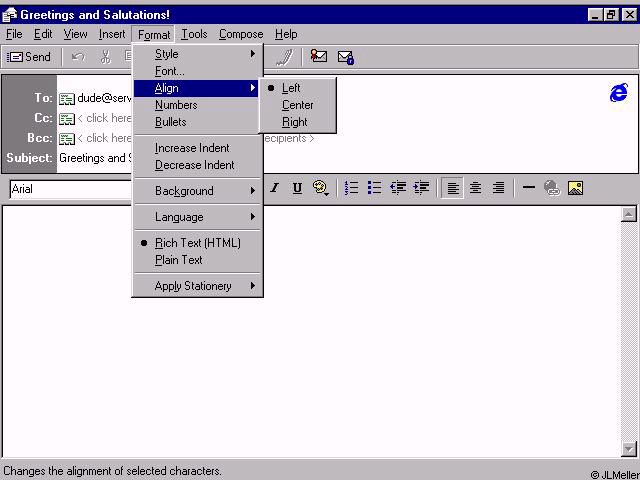Viewport: 640px width, 480px height.
Task: Click the address book icon beside To
Action: point(67,98)
